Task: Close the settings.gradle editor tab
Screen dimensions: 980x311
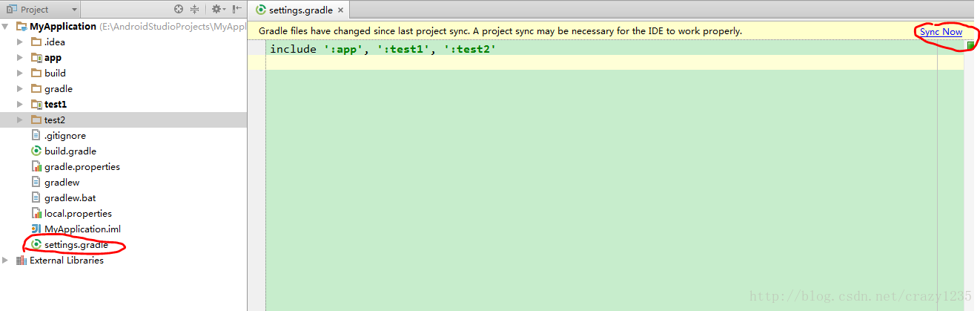Action: 340,10
